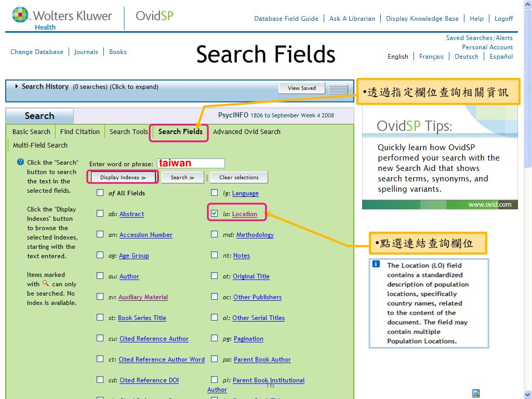
Task: Open the Book Series Title link
Action: click(x=142, y=318)
